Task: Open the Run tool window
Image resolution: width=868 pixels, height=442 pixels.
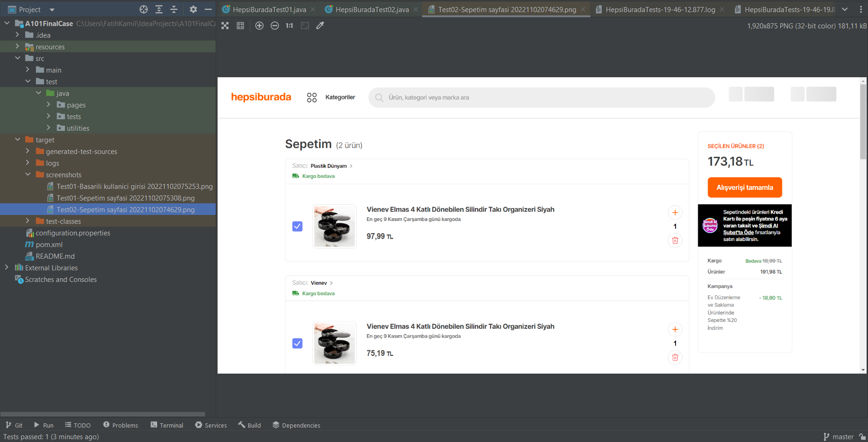Action: pos(44,425)
